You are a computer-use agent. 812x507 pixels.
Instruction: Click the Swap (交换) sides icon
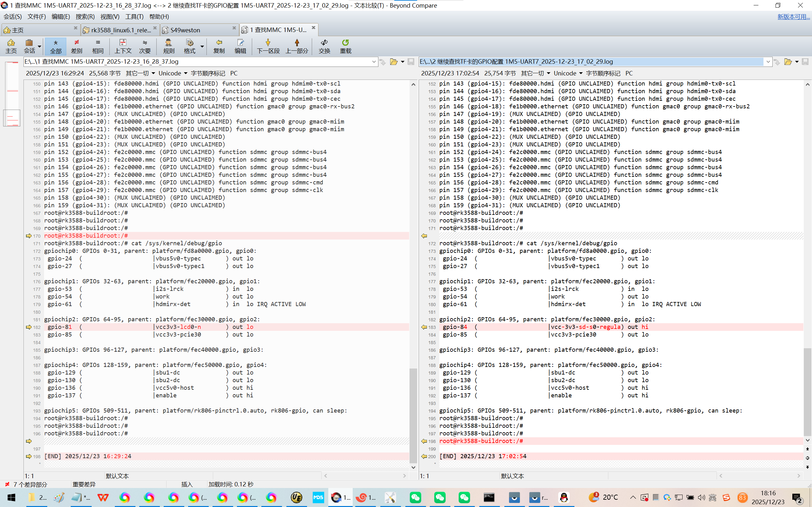(x=324, y=46)
